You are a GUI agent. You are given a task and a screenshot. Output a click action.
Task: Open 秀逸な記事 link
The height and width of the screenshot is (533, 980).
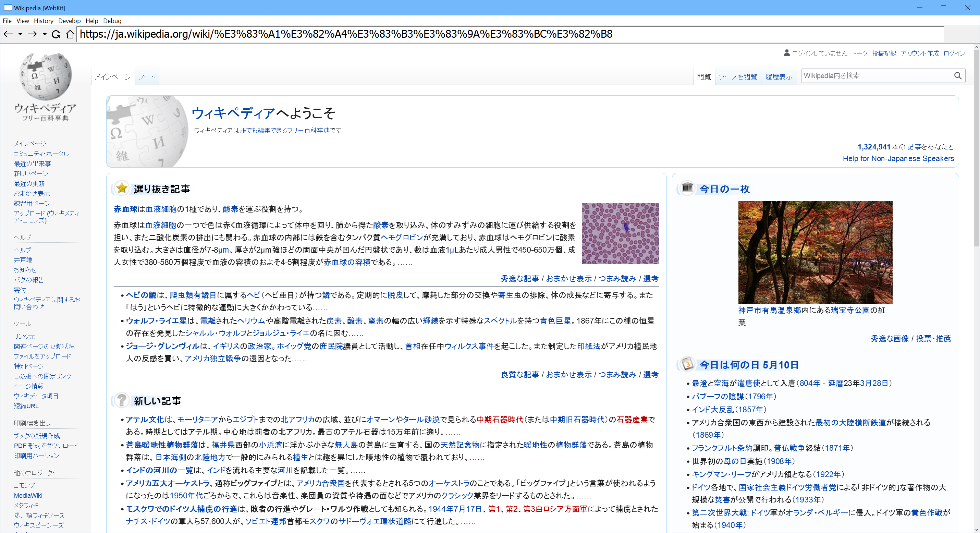pos(520,278)
